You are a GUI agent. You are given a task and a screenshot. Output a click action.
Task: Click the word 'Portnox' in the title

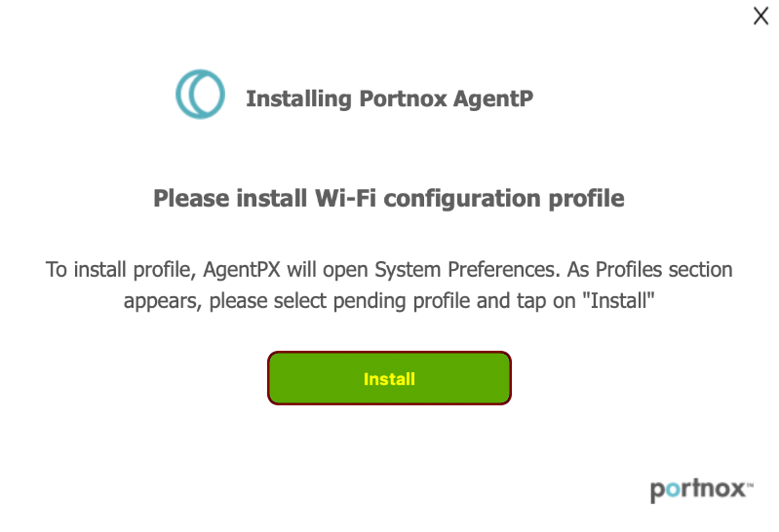tap(403, 98)
